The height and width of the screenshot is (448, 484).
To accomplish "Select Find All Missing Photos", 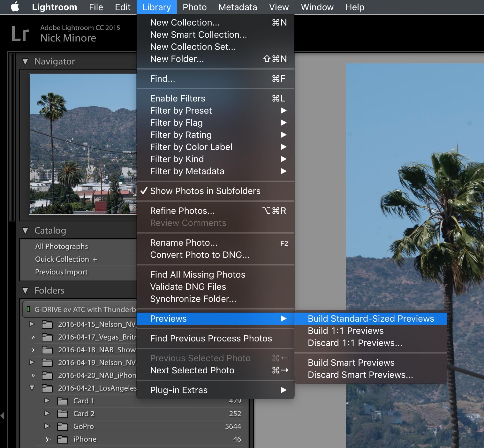I will [216, 274].
